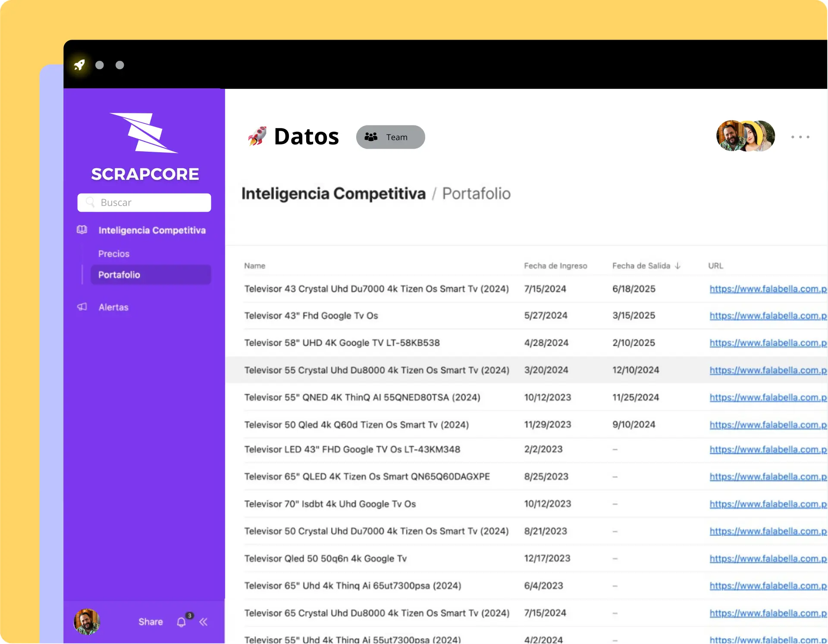Click Share in the sidebar footer
828x644 pixels.
coord(151,622)
